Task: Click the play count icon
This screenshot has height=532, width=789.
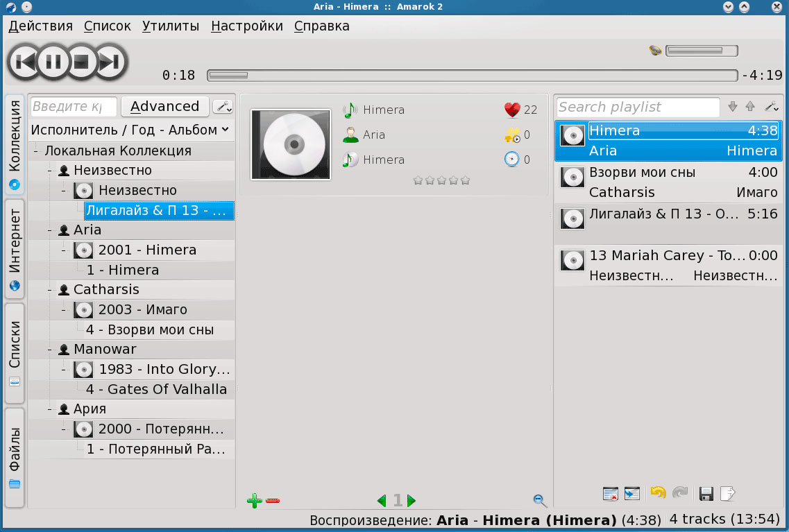Action: 512,135
